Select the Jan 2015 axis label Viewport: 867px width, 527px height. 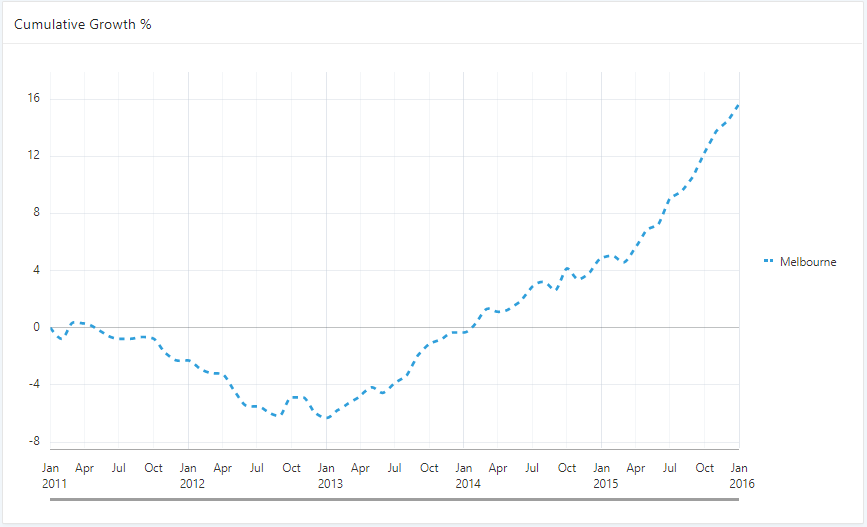point(603,475)
